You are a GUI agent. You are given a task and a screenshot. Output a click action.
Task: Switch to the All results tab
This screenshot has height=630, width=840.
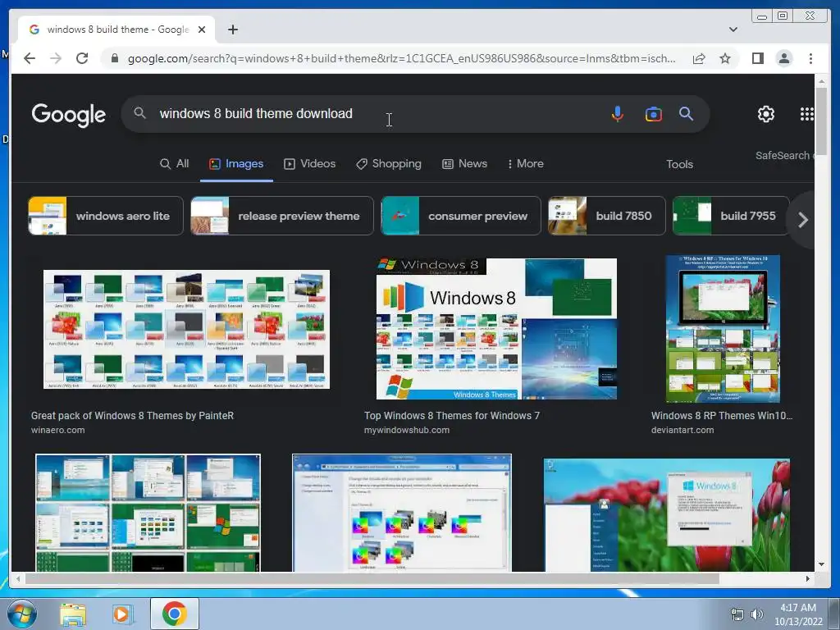(x=175, y=163)
